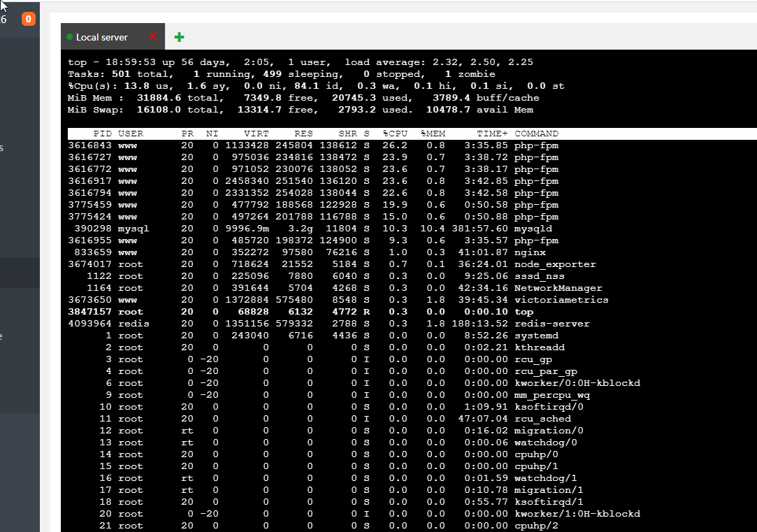
Task: Click the bold top process command
Action: [524, 312]
